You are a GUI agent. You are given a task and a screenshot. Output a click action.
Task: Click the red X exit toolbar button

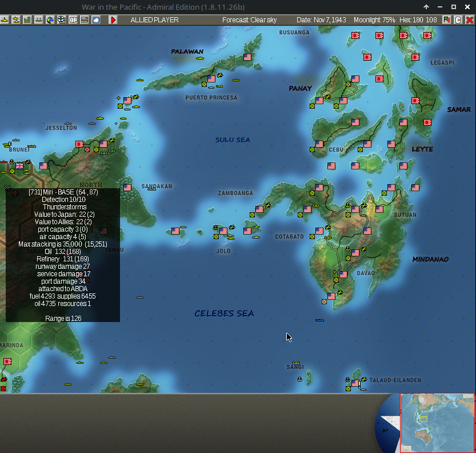(x=469, y=20)
